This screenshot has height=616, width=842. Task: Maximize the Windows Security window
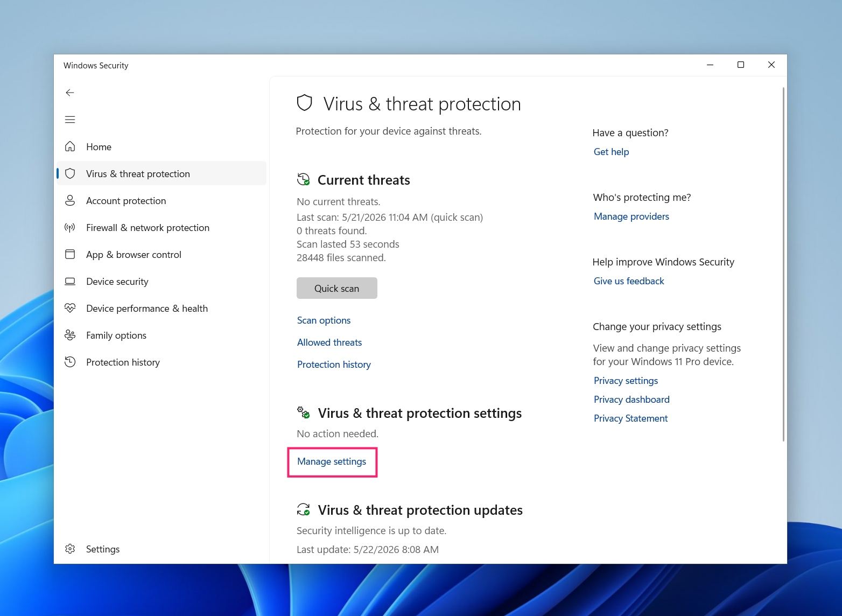coord(741,65)
